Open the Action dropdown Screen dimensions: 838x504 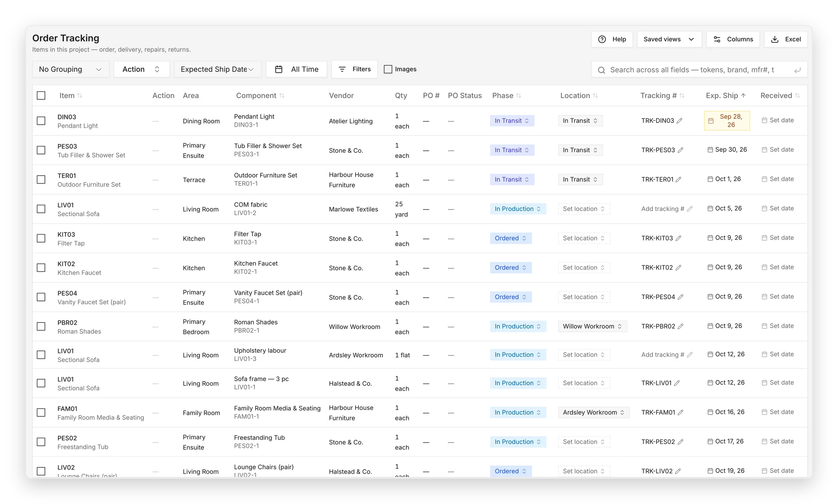(141, 69)
